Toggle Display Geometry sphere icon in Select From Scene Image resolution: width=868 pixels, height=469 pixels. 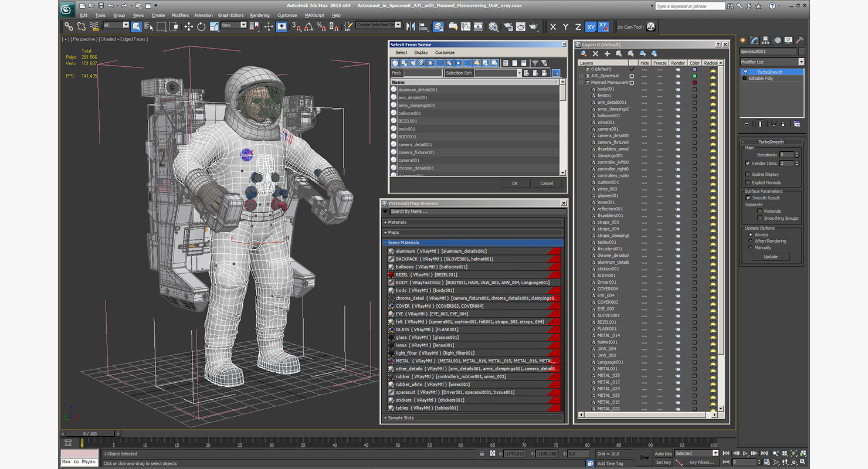coord(395,63)
